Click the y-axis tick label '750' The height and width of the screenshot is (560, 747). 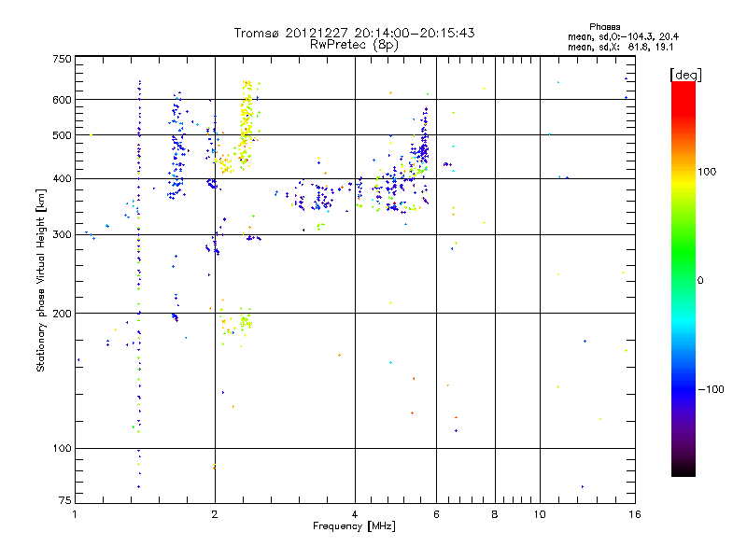62,59
